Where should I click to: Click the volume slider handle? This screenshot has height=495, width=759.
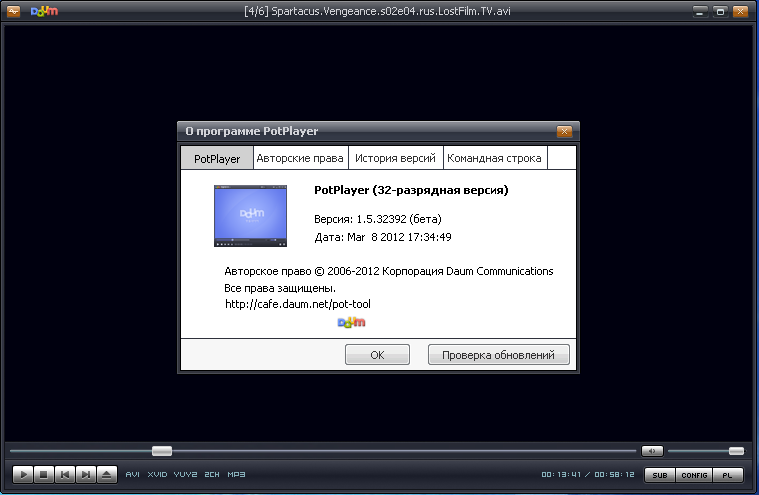736,451
